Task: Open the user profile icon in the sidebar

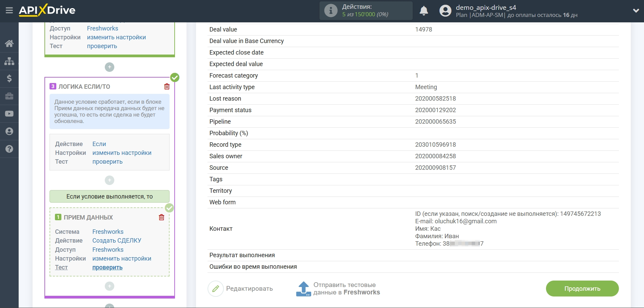Action: point(9,131)
